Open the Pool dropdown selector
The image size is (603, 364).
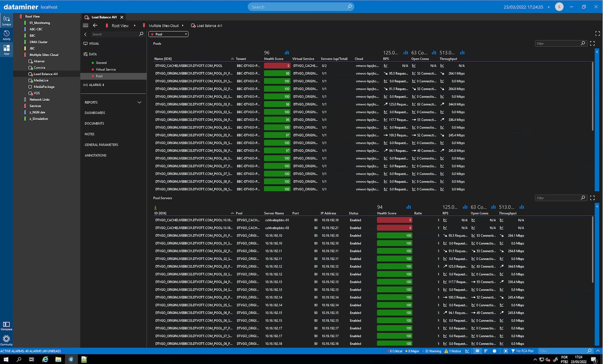168,34
